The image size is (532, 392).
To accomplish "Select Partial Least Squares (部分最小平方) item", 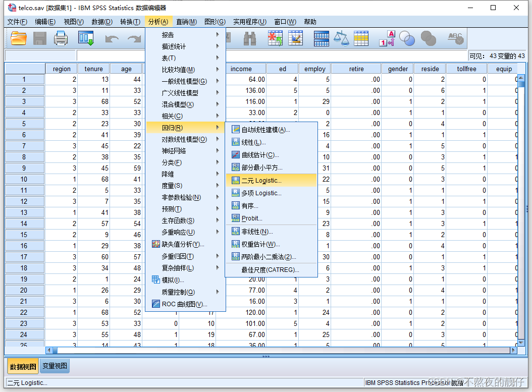I will pyautogui.click(x=271, y=167).
